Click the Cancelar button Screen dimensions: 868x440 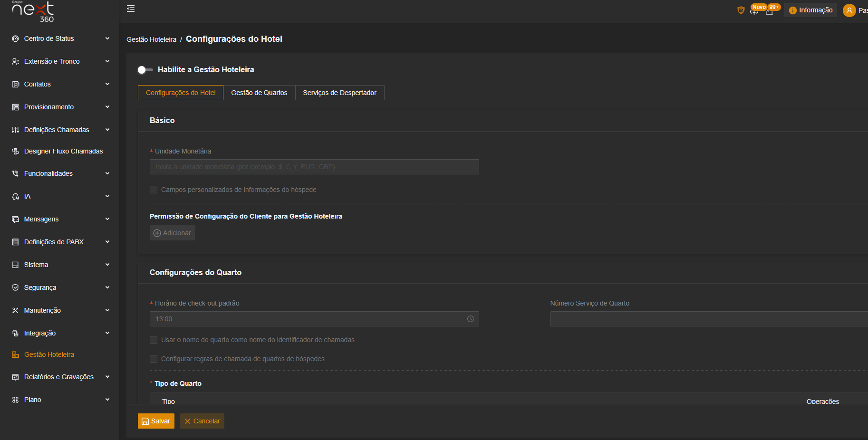coord(202,421)
